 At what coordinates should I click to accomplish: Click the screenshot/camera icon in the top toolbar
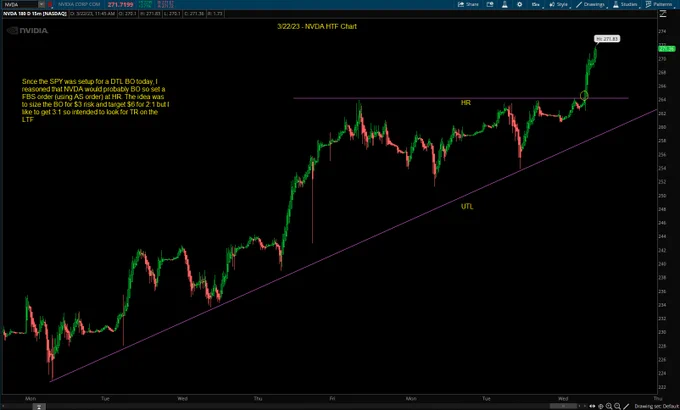490,4
